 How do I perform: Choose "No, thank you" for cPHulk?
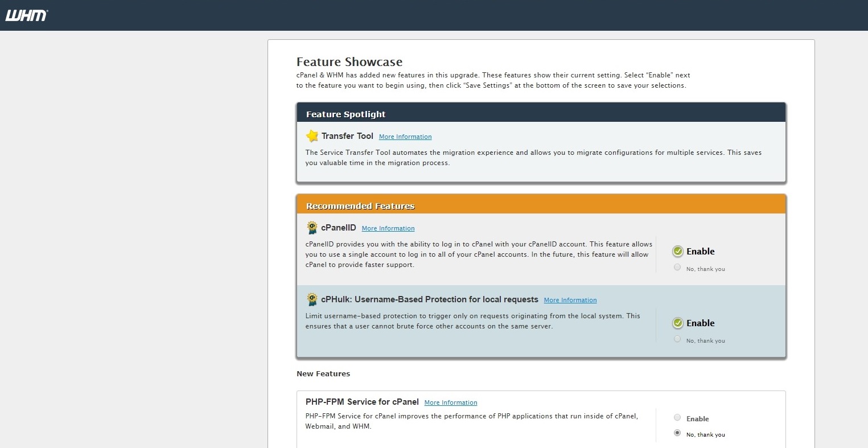pos(677,339)
